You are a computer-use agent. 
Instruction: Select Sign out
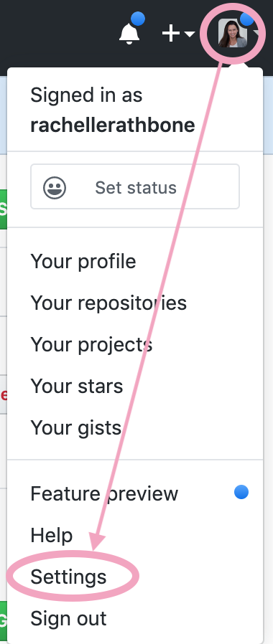click(135, 618)
